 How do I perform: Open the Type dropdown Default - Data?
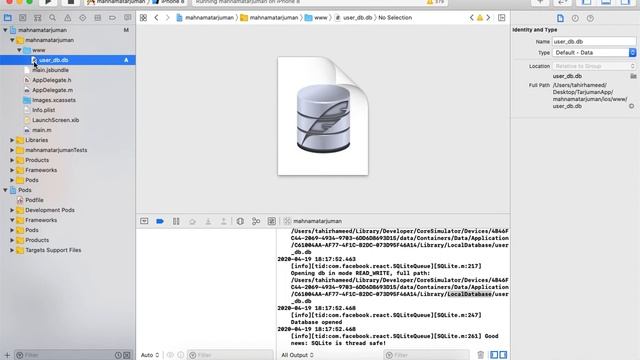pos(594,53)
